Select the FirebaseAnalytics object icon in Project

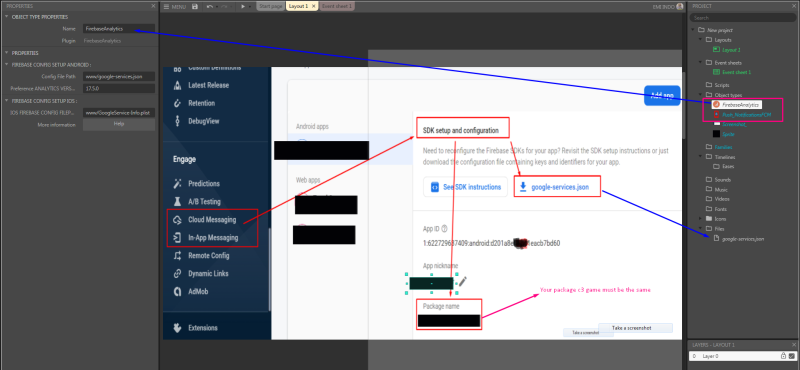point(716,104)
